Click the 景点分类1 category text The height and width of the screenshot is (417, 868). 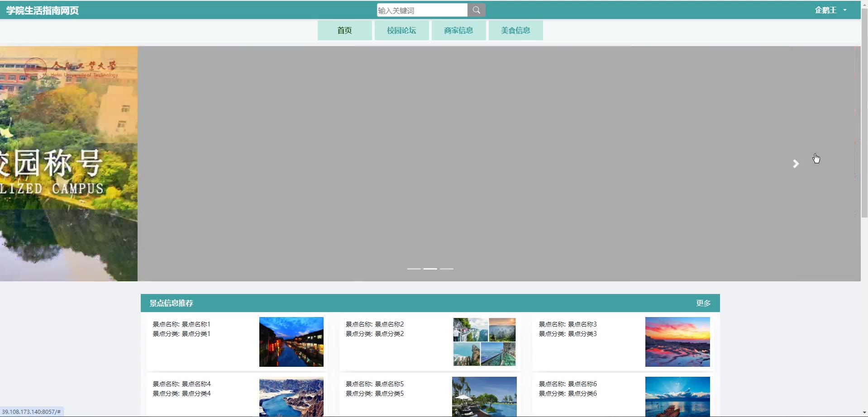pos(196,334)
